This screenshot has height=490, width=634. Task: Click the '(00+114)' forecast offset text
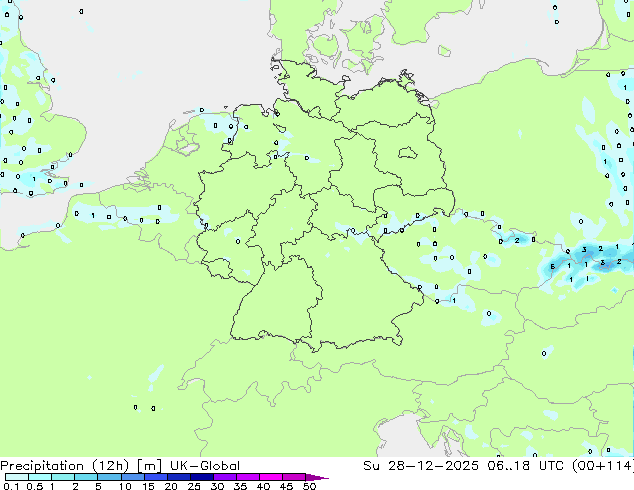(602, 466)
